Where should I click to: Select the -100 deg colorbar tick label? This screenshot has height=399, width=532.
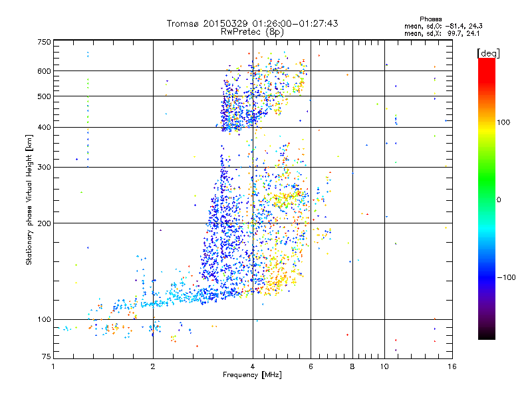[x=506, y=277]
